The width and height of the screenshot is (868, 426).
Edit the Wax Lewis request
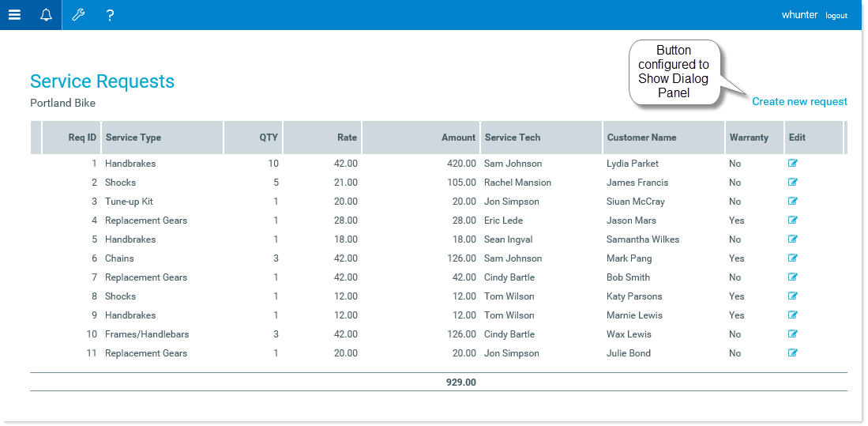click(793, 334)
